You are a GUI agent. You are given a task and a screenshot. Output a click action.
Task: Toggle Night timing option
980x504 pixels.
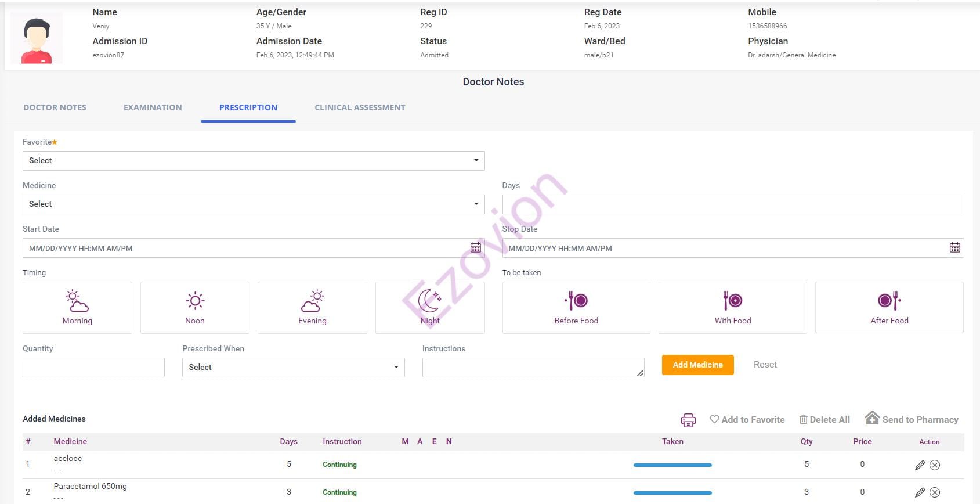(x=429, y=308)
